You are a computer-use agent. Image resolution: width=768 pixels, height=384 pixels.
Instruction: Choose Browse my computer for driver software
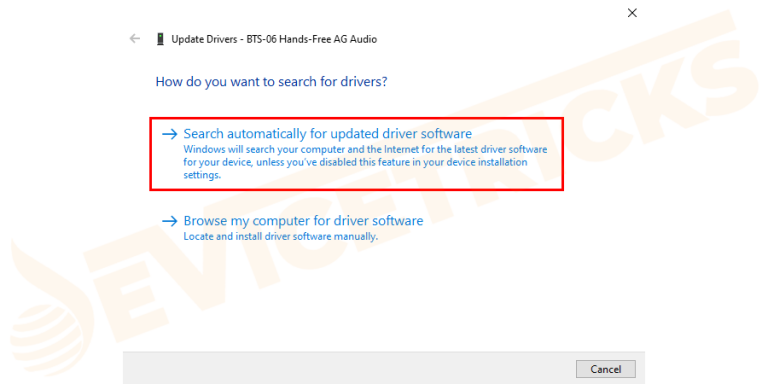click(303, 221)
